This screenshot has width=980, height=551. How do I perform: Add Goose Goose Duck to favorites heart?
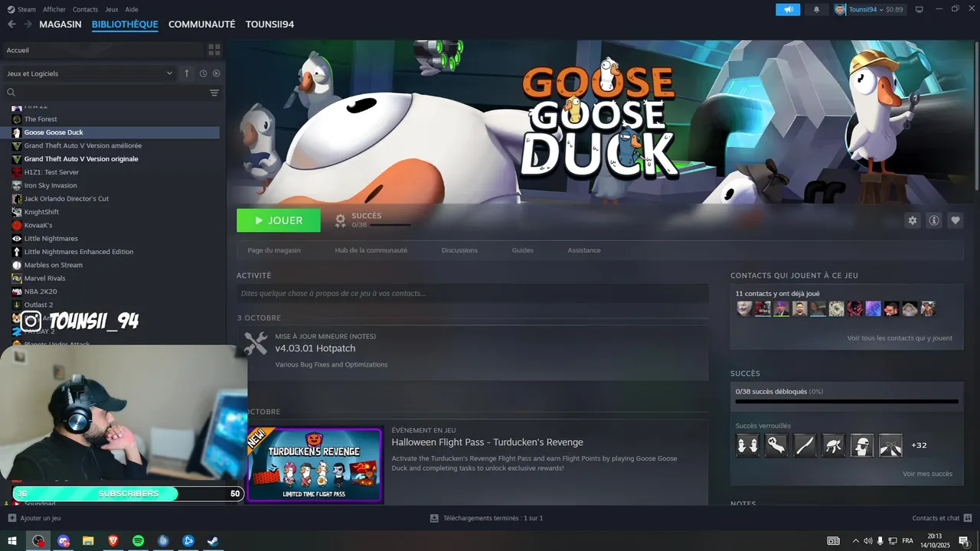pyautogui.click(x=955, y=220)
